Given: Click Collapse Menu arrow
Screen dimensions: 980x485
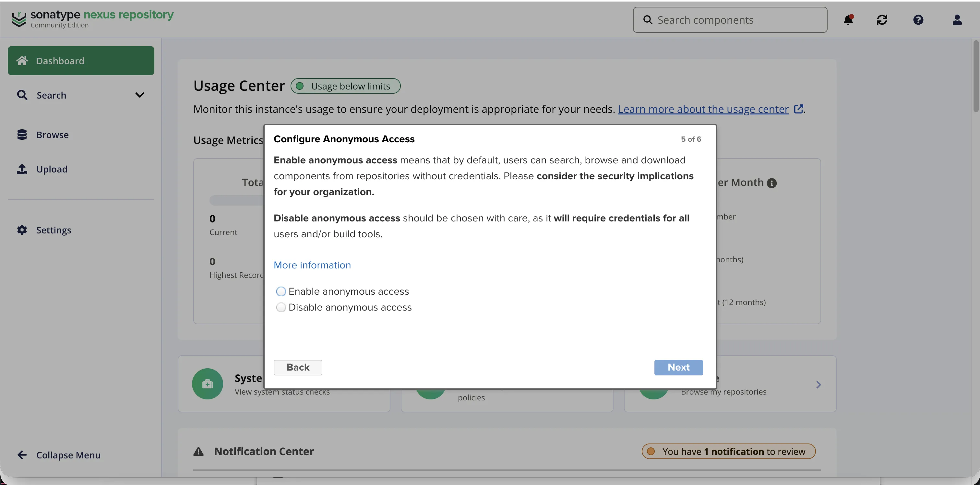Looking at the screenshot, I should 22,455.
